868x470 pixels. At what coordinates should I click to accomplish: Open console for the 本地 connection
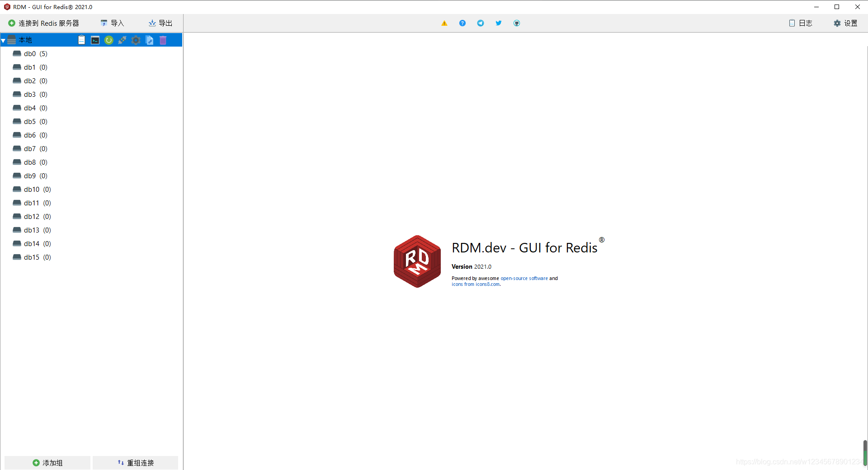click(95, 40)
